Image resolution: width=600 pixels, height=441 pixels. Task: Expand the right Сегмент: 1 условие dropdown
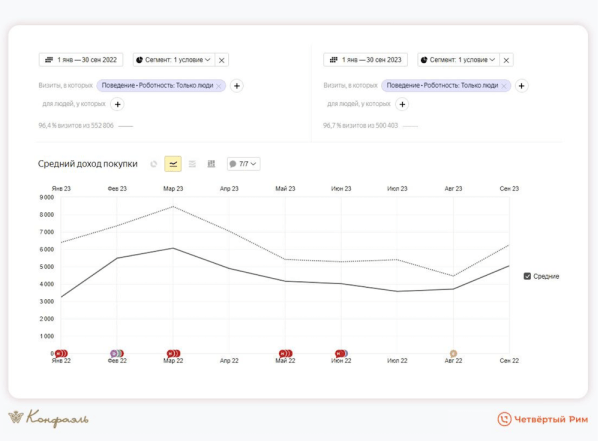point(457,60)
